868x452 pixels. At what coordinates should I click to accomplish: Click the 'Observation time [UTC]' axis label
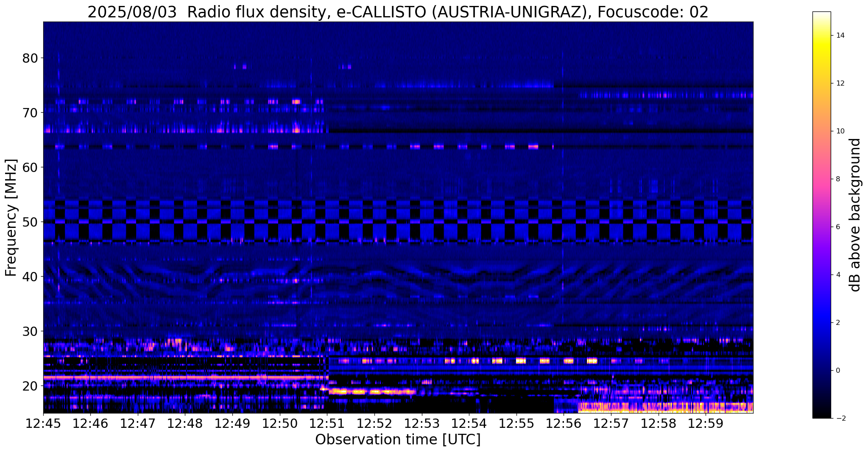(x=398, y=440)
